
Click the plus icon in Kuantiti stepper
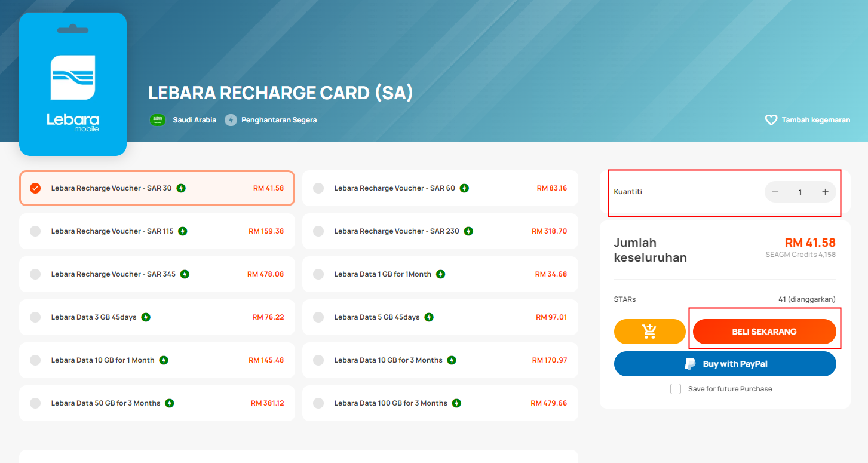tap(825, 192)
